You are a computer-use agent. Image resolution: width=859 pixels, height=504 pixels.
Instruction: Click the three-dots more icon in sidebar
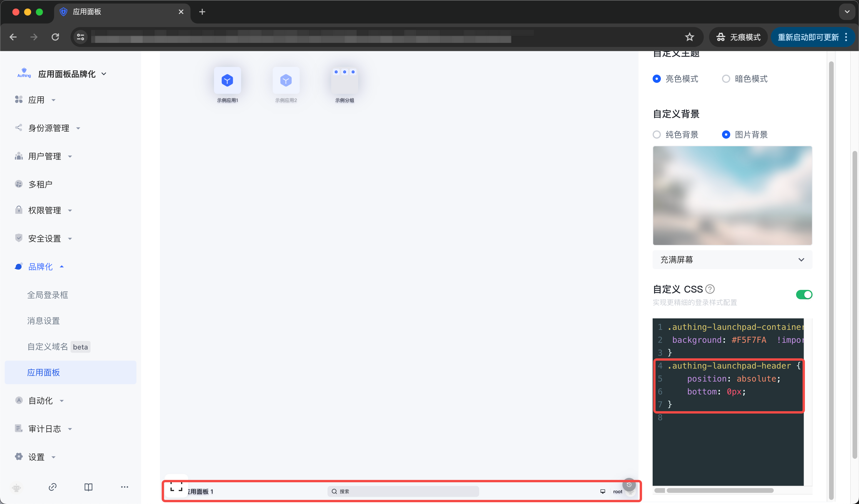124,487
